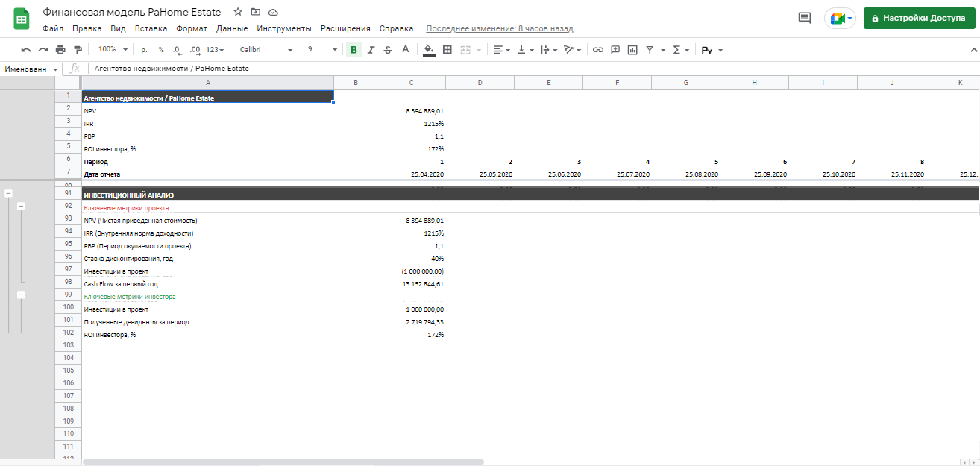Select row 93 header

[x=68, y=218]
